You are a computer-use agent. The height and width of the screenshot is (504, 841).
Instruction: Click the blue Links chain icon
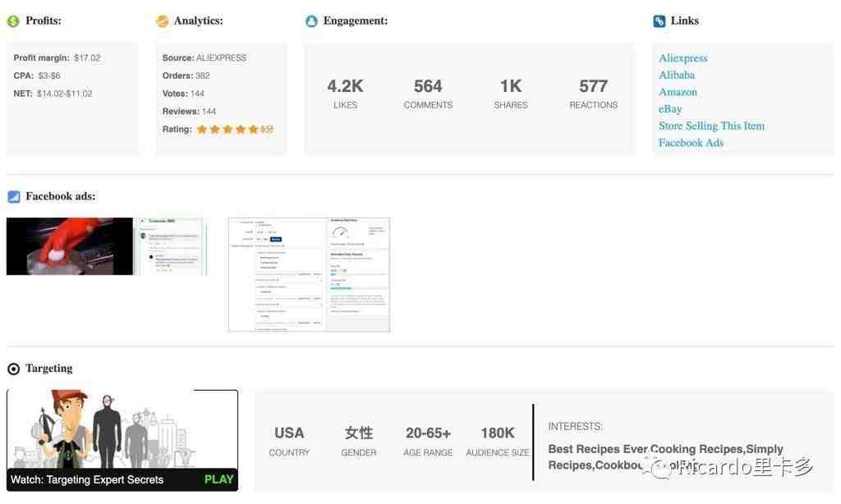click(659, 21)
